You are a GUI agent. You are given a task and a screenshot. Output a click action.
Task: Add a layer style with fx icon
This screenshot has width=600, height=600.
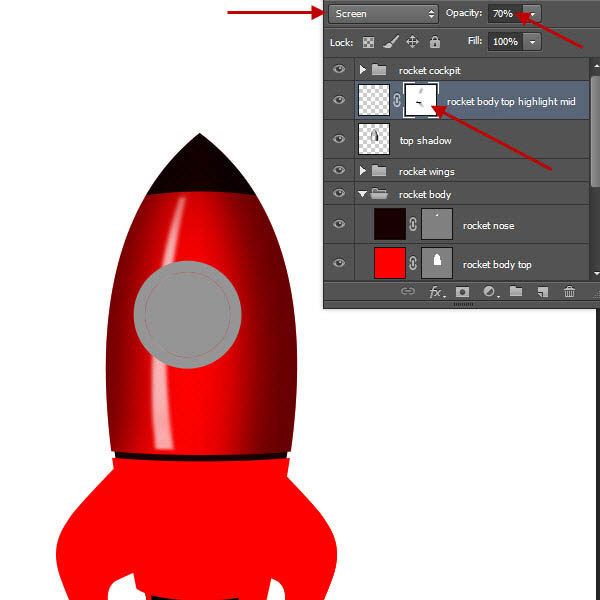436,292
